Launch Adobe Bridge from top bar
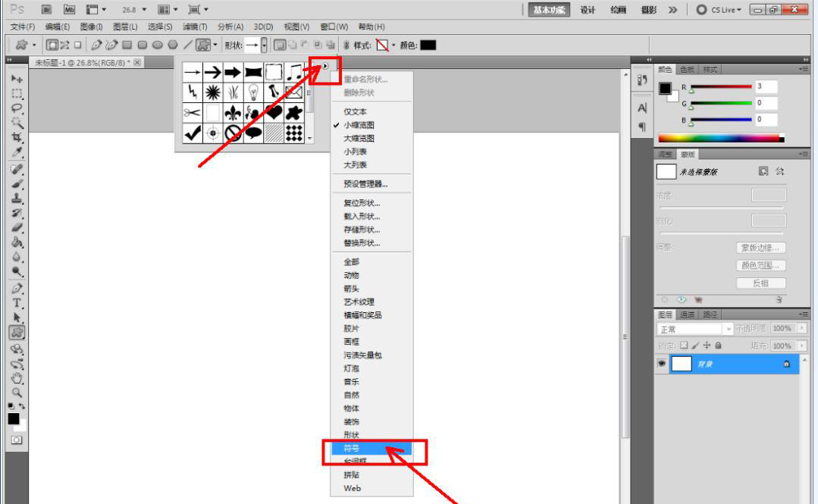 [46, 9]
